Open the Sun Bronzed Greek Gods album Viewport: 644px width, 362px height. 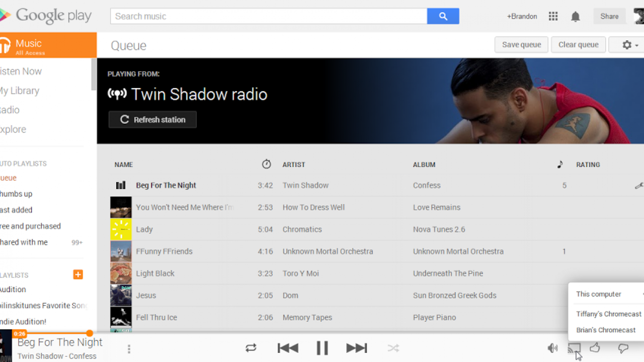pyautogui.click(x=455, y=296)
